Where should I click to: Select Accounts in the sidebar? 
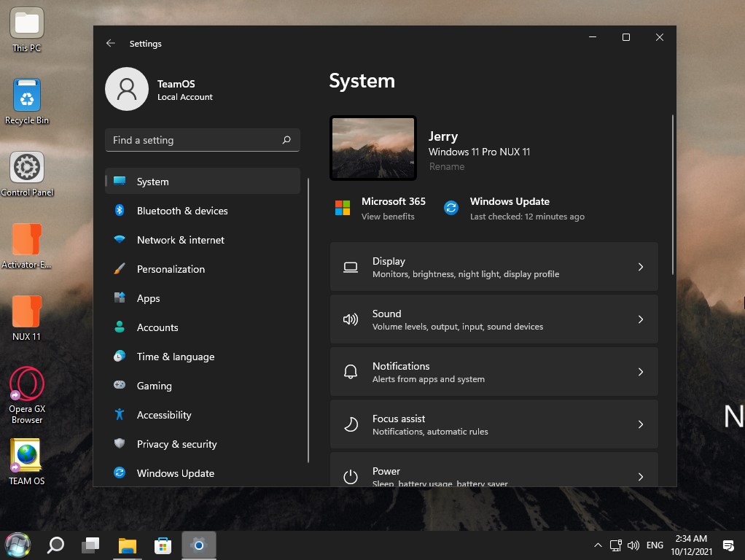203,327
